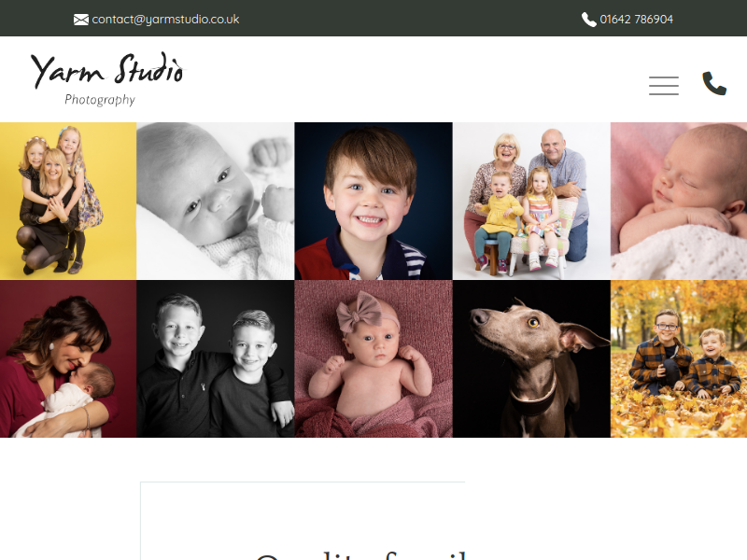View sleeping newborn on pink blanket photo

[679, 201]
